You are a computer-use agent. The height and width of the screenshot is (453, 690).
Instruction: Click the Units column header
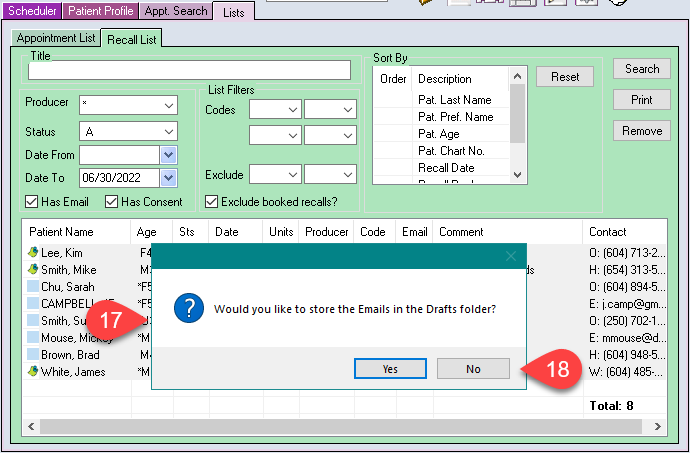281,232
